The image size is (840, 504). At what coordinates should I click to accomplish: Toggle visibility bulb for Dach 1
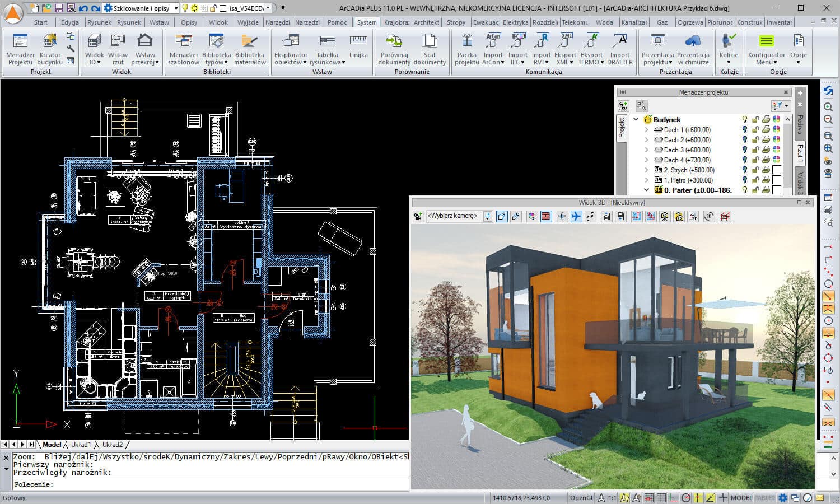click(744, 130)
